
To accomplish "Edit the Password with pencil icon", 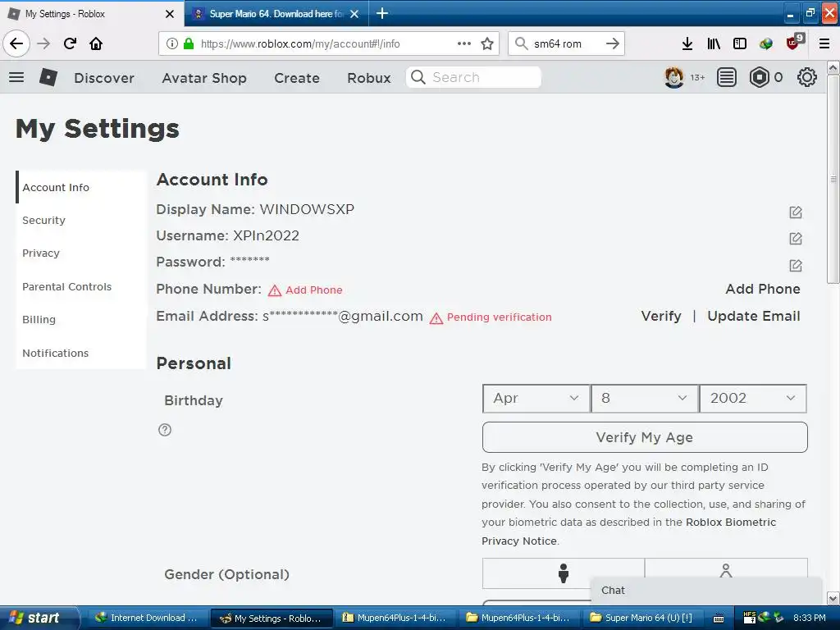I will point(796,265).
